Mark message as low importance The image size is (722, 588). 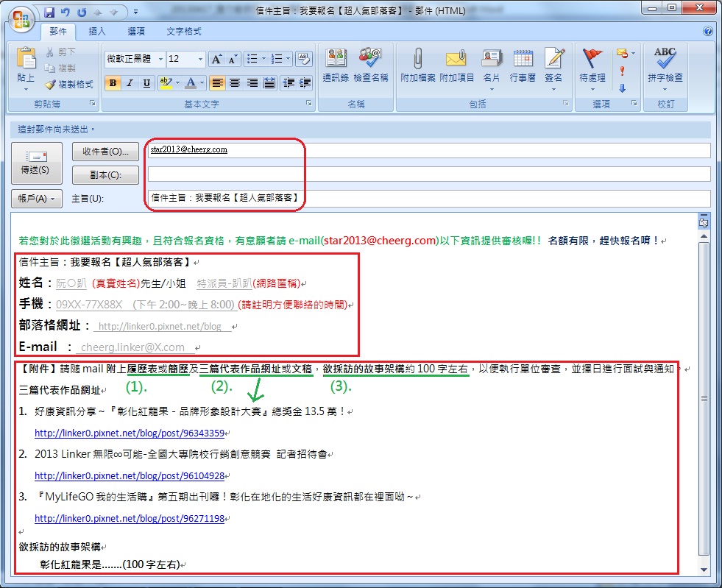622,88
